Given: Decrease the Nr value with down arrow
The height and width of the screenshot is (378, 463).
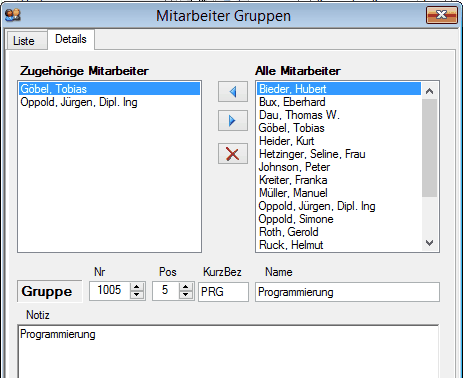Looking at the screenshot, I should tap(137, 295).
